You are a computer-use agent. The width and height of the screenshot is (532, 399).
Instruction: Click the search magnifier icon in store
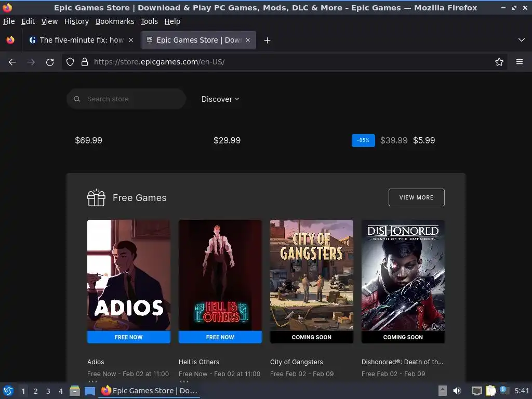coord(77,99)
